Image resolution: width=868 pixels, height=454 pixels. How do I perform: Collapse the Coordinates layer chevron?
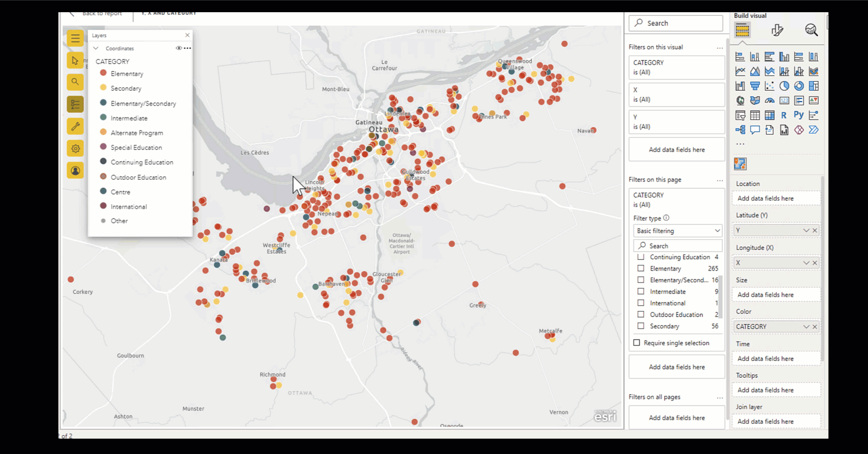coord(96,48)
